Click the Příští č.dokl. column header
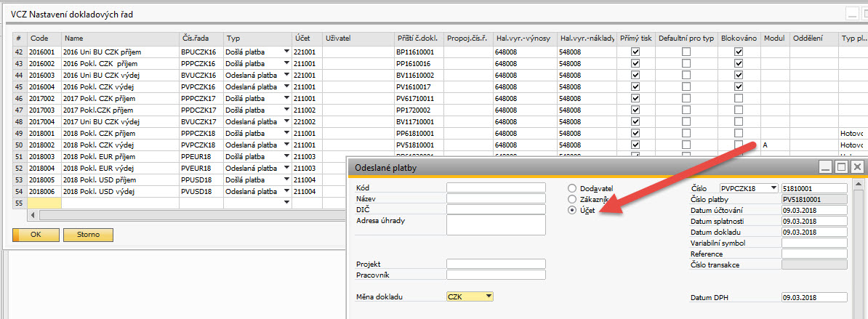 (x=419, y=39)
